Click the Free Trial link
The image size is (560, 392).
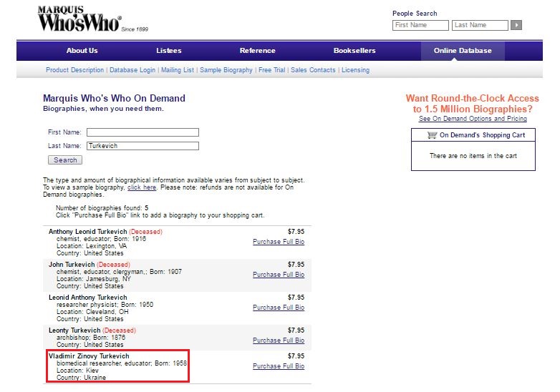[x=271, y=70]
